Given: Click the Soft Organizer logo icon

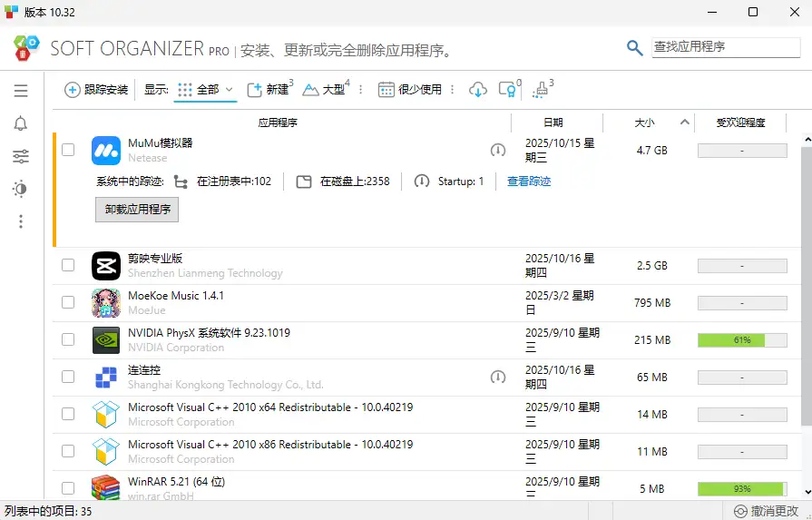Looking at the screenshot, I should point(26,48).
